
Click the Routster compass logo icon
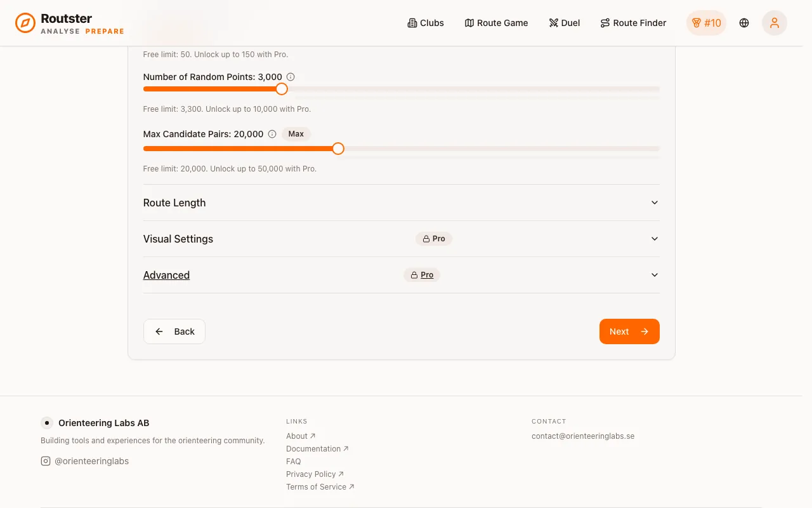(x=25, y=23)
